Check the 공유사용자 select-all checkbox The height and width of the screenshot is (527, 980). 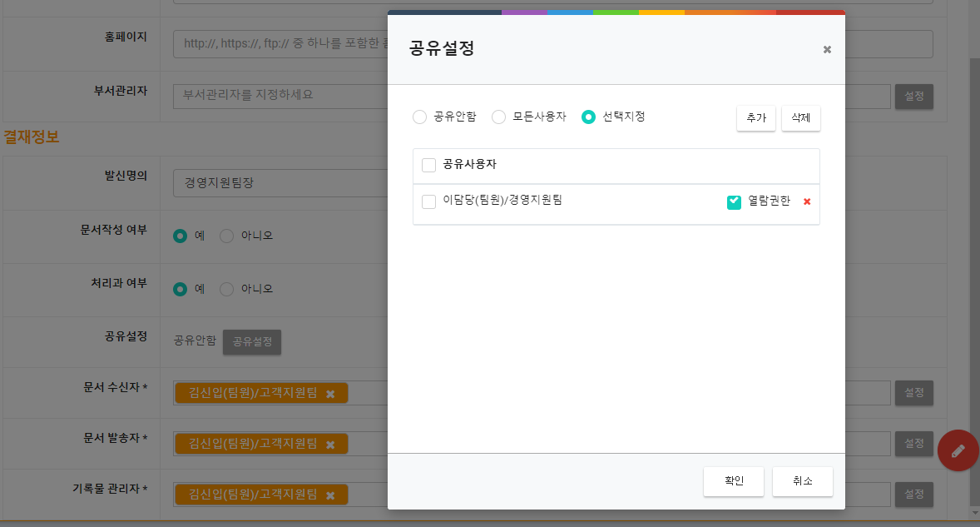click(x=429, y=166)
